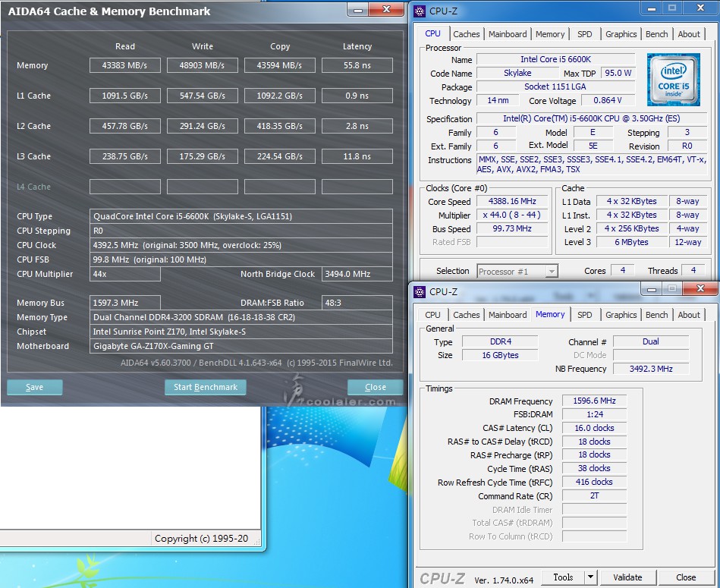Screen dimensions: 720x588
Task: Click L3 Cache Copy value 224.54 GB/s
Action: (280, 156)
